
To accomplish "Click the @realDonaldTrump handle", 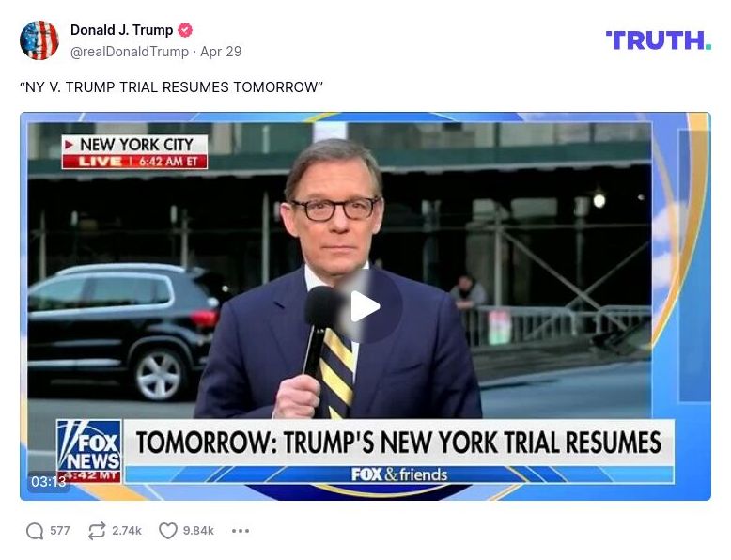I will 130,52.
